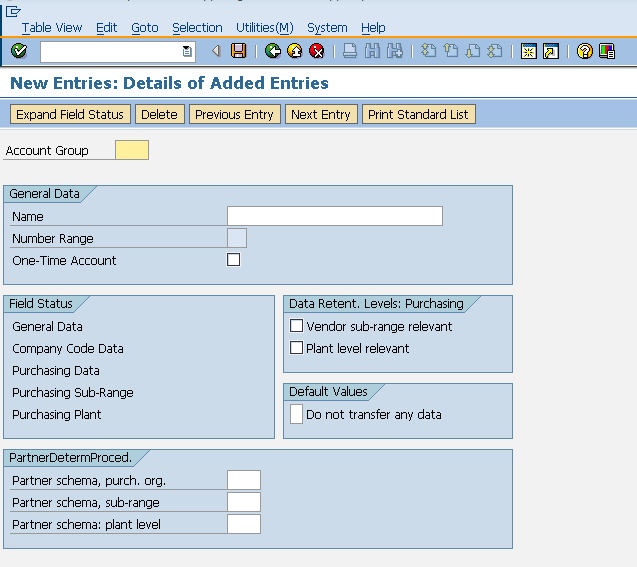Click the Find Next binoculars icon
Image resolution: width=637 pixels, height=567 pixels.
(394, 51)
